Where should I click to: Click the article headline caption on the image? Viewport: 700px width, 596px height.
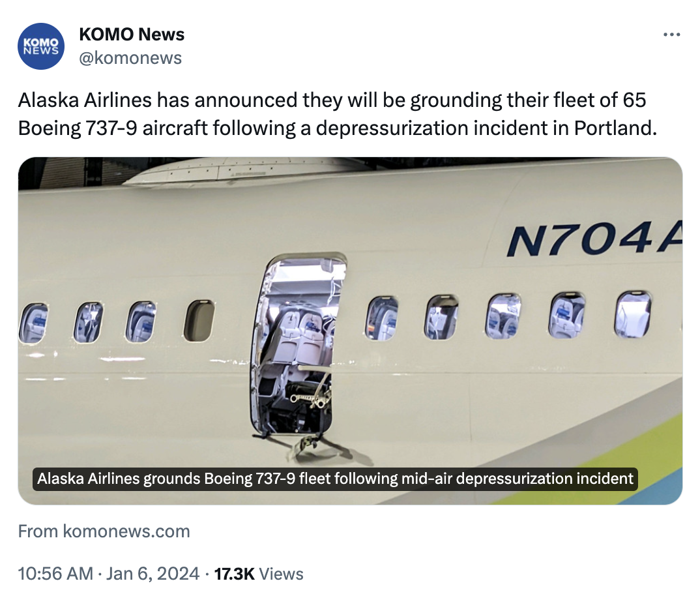point(335,479)
